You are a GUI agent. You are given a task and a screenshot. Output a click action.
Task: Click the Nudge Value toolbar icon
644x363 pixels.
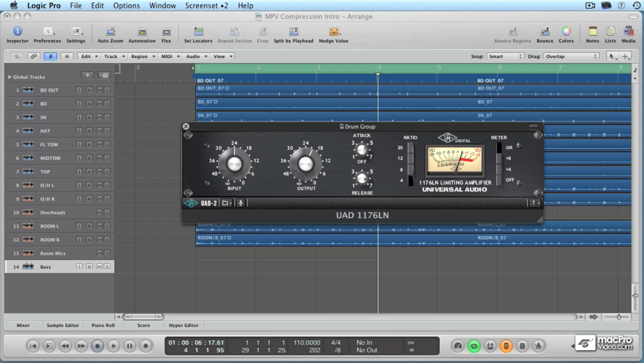pyautogui.click(x=334, y=35)
